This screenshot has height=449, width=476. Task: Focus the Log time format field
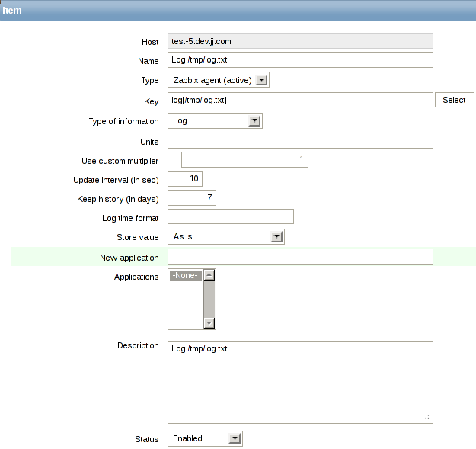[230, 217]
